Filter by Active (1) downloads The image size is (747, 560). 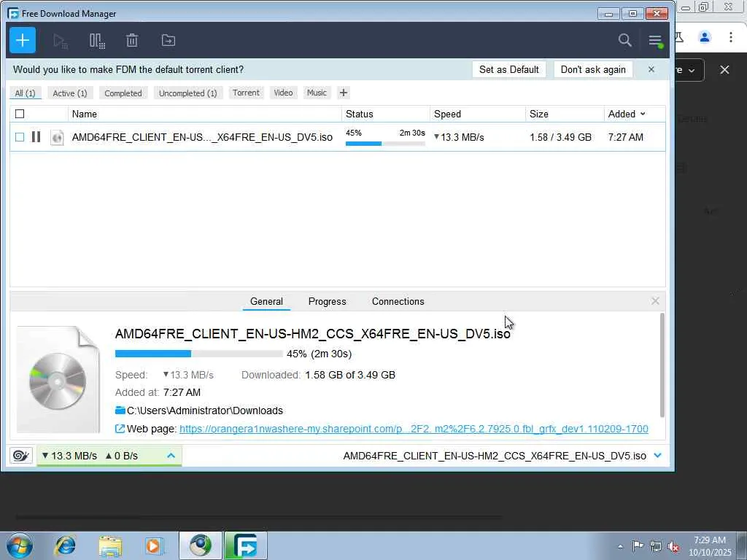(x=70, y=93)
